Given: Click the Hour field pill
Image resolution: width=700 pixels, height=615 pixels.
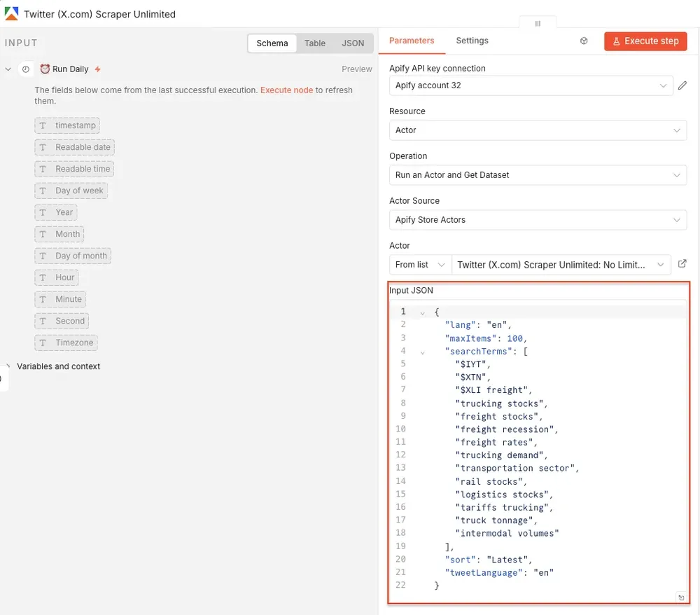Looking at the screenshot, I should pos(57,277).
